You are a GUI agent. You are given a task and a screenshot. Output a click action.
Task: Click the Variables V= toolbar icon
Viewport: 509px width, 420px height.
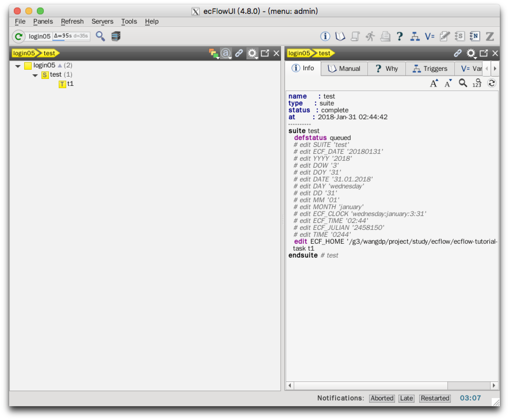click(x=430, y=36)
